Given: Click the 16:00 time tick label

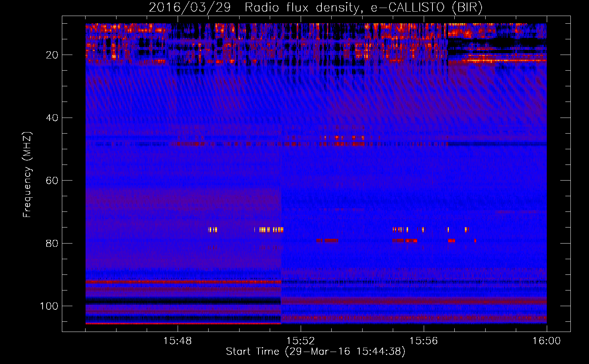Looking at the screenshot, I should [547, 341].
